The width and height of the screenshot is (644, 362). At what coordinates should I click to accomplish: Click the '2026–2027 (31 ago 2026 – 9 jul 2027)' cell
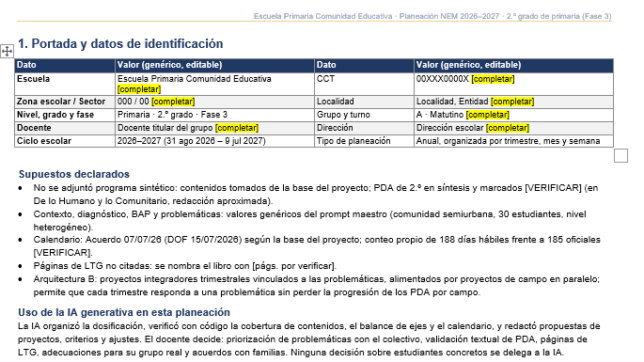pyautogui.click(x=214, y=141)
